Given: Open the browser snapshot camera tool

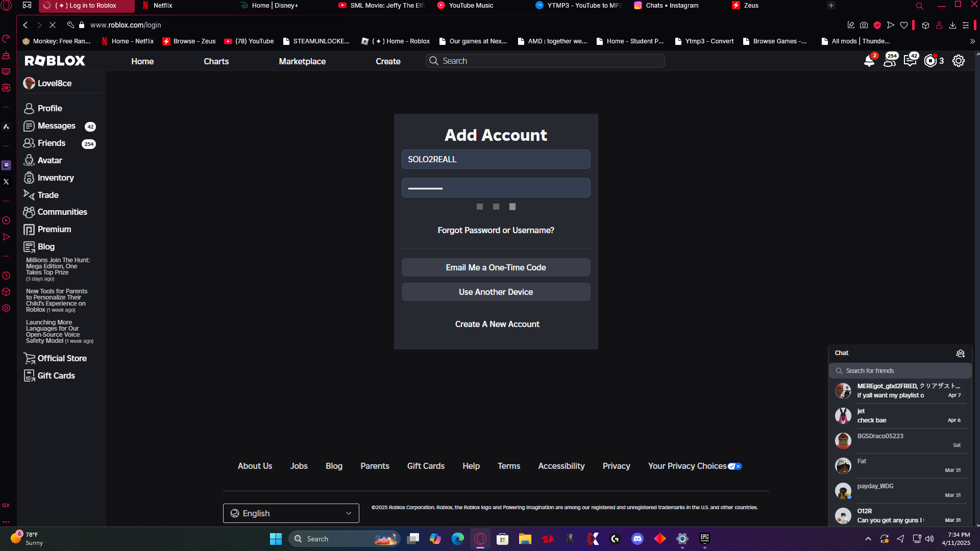Looking at the screenshot, I should click(864, 25).
